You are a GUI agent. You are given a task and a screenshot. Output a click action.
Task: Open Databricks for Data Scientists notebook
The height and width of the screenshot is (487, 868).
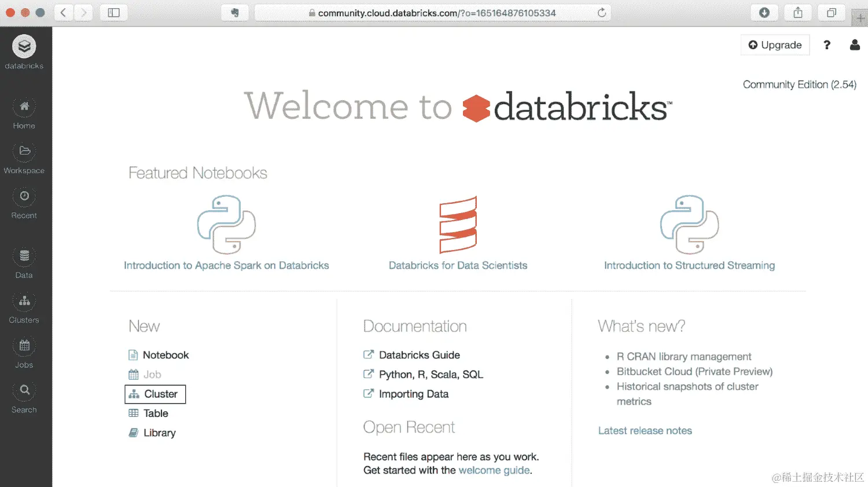[x=458, y=265]
